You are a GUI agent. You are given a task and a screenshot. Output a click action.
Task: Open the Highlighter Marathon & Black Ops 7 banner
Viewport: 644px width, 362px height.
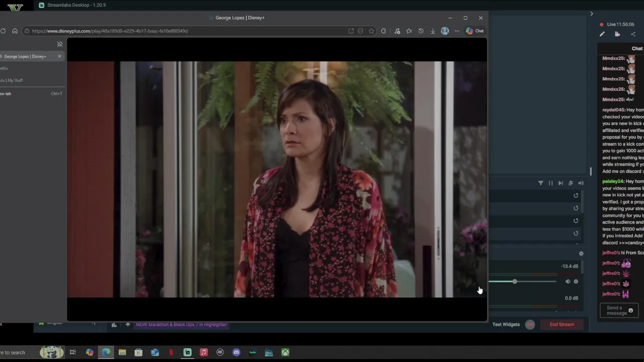pos(181,324)
